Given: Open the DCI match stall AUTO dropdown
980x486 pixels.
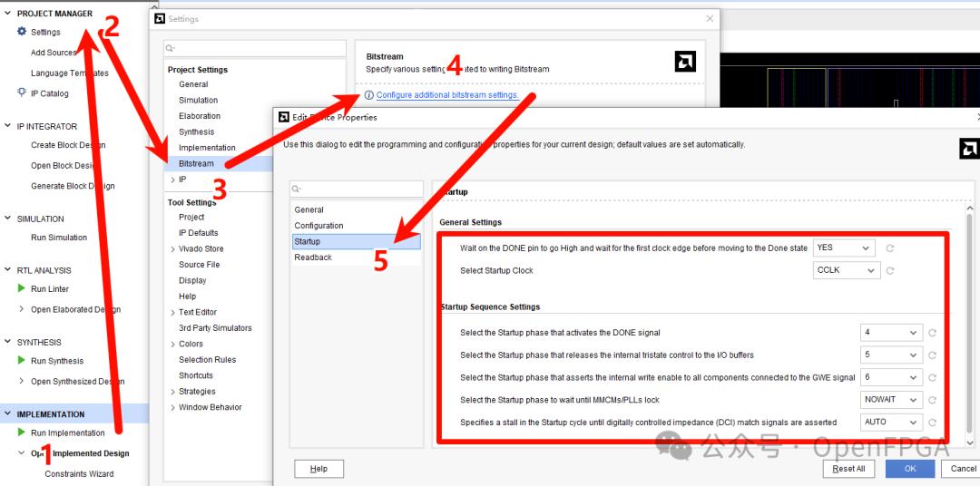Looking at the screenshot, I should point(891,423).
